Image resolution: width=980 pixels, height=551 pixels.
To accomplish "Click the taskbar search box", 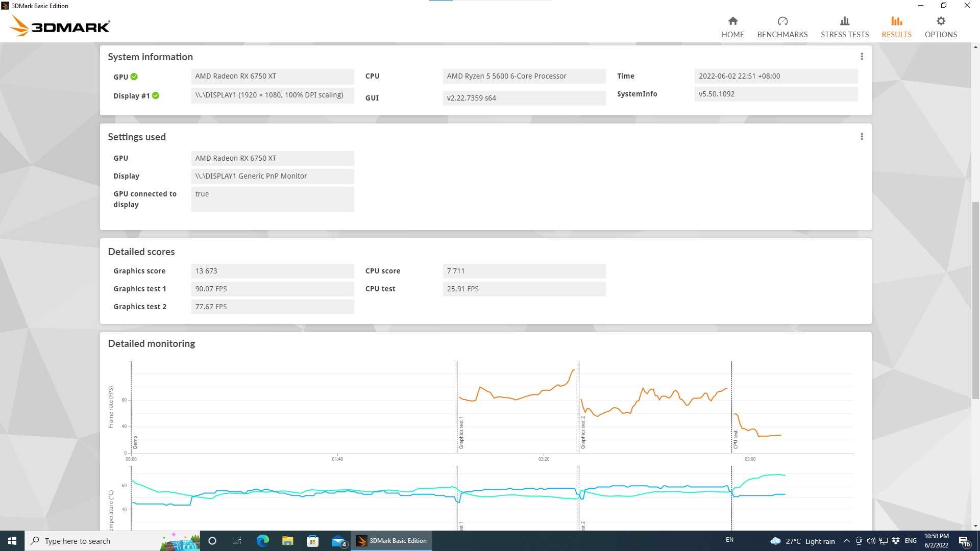I will click(112, 541).
